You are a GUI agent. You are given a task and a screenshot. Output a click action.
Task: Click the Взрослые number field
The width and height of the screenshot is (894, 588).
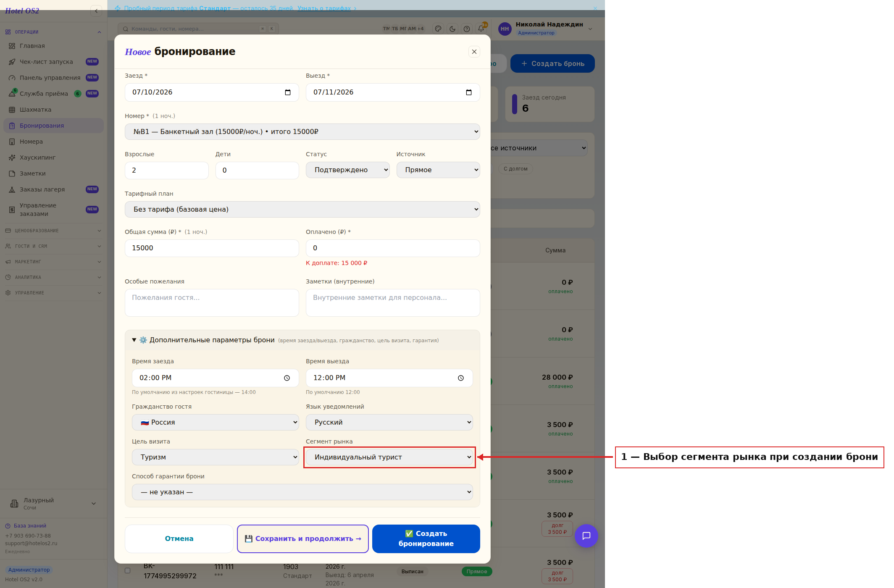tap(166, 171)
